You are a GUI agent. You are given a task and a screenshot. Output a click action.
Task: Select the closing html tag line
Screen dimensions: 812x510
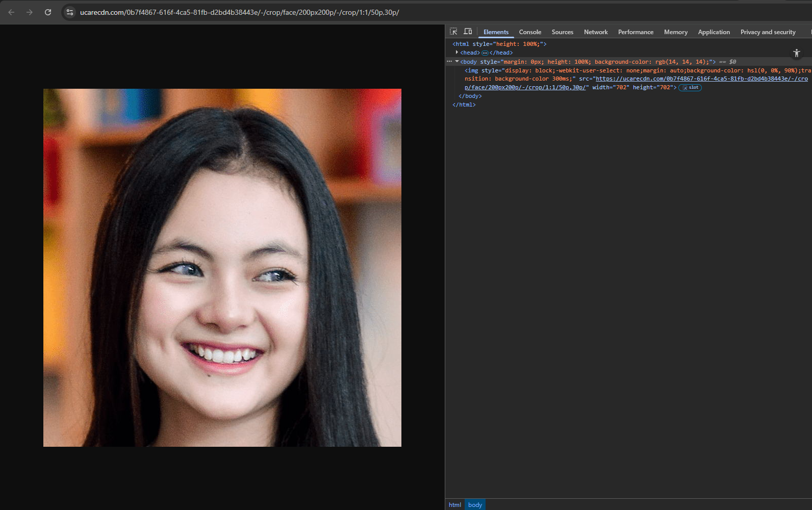click(x=464, y=105)
